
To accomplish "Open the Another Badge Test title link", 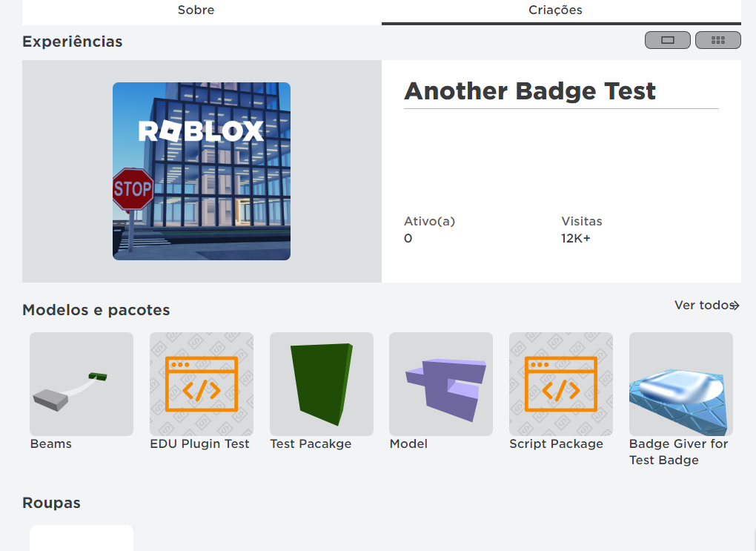I will pos(529,91).
